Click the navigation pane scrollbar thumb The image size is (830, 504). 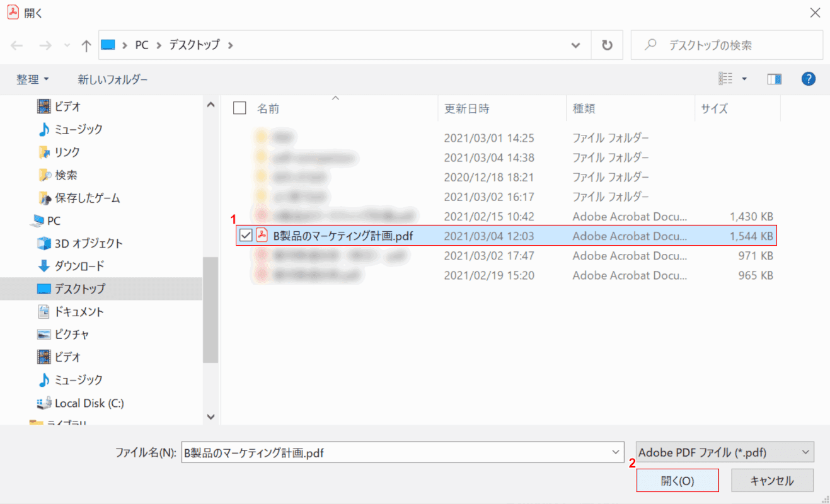pos(210,309)
